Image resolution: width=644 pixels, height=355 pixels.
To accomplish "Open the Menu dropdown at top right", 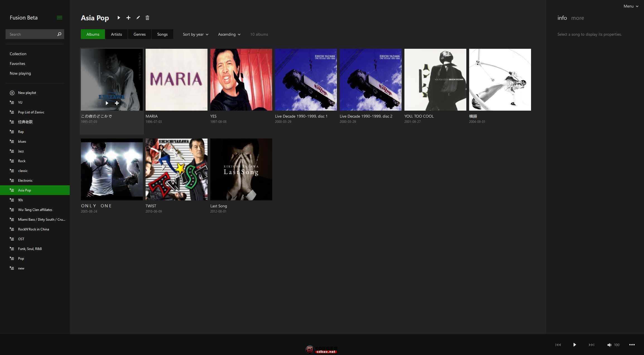I will click(631, 6).
